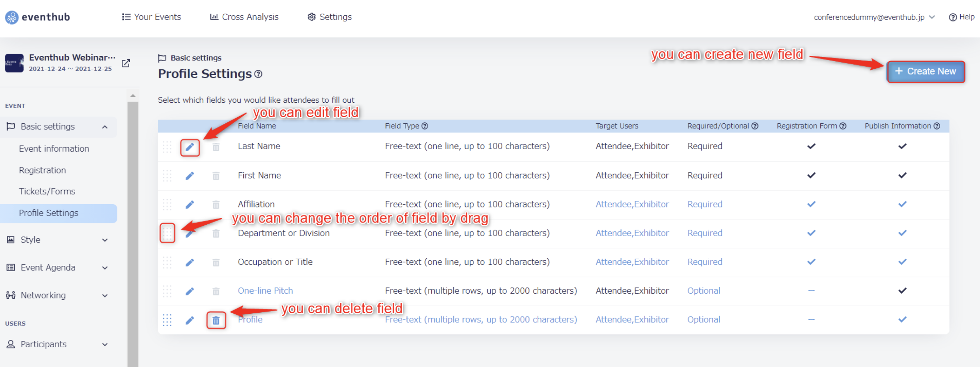The image size is (980, 367).
Task: Click Registration Form checkmark for Department or Division
Action: tap(811, 233)
